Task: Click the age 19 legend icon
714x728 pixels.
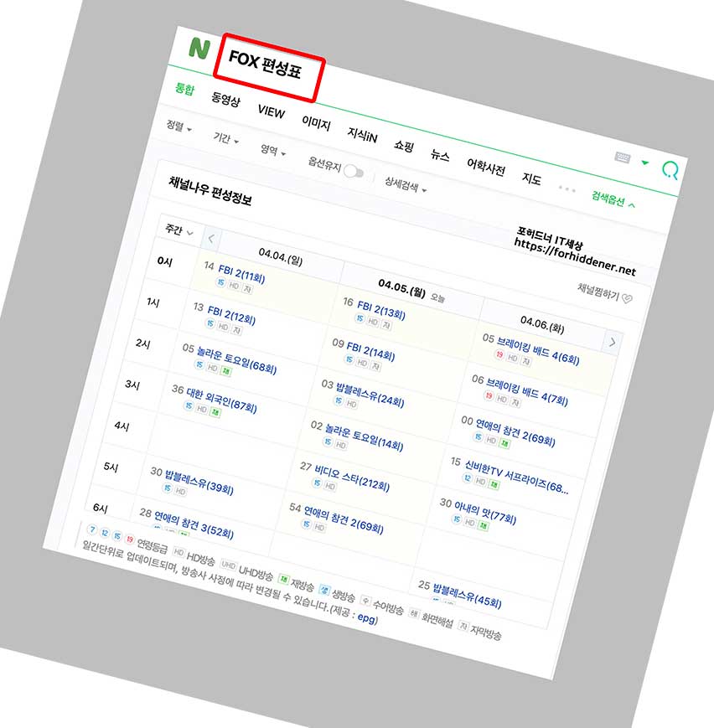Action: [x=130, y=540]
